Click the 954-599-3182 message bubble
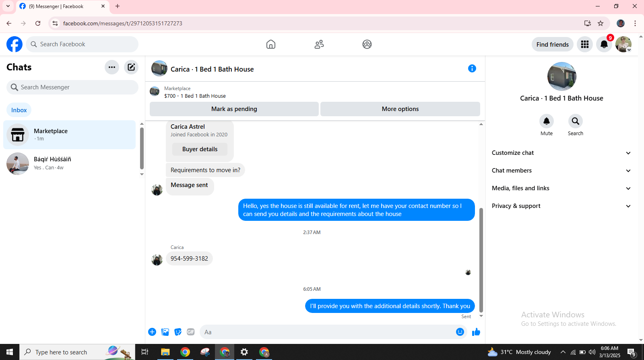This screenshot has height=360, width=644. click(189, 259)
